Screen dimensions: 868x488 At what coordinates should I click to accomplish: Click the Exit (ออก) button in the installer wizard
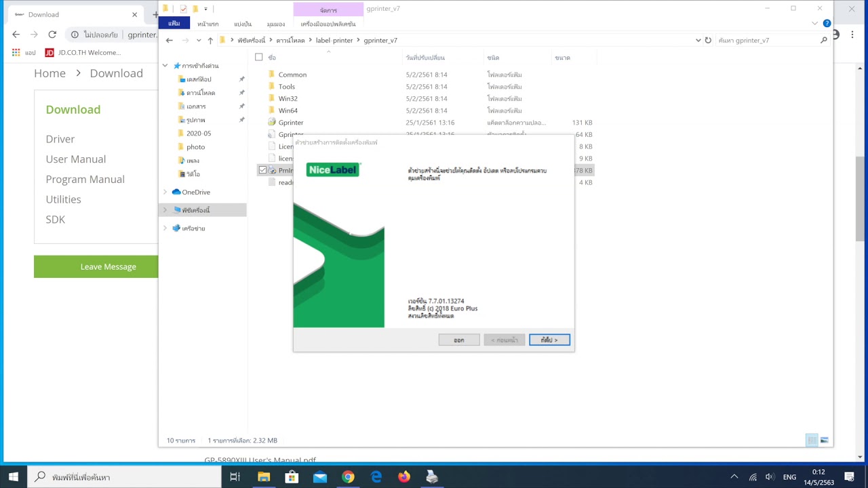(459, 340)
